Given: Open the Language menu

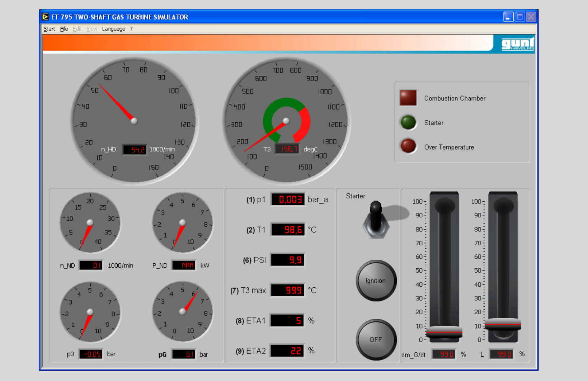Looking at the screenshot, I should click(x=113, y=29).
